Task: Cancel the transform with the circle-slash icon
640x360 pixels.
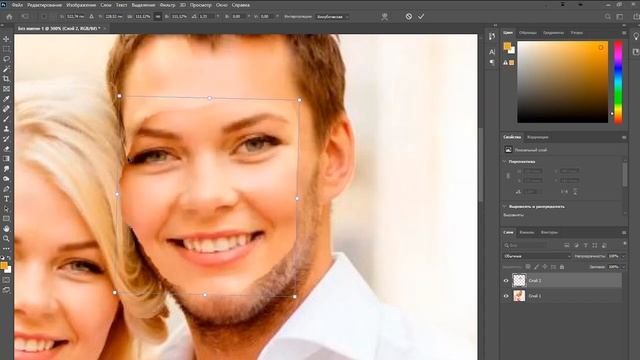Action: pyautogui.click(x=409, y=17)
